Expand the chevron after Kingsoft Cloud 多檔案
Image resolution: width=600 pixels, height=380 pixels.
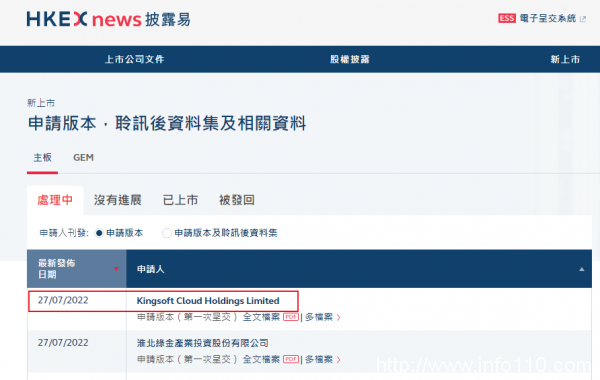click(338, 317)
